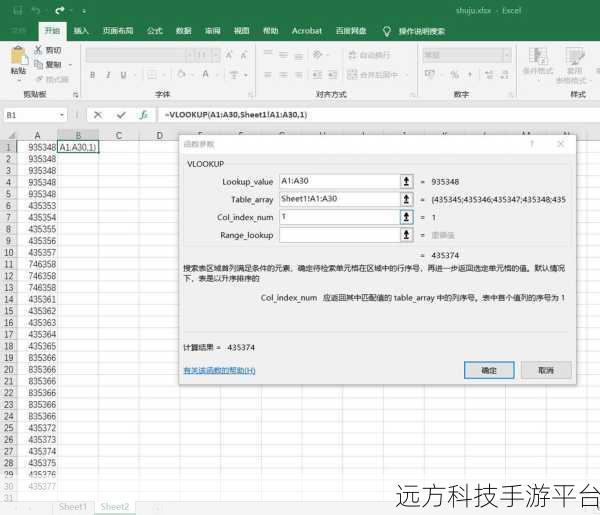
Task: Open the 公式 (Formulas) ribbon tab
Action: point(155,31)
